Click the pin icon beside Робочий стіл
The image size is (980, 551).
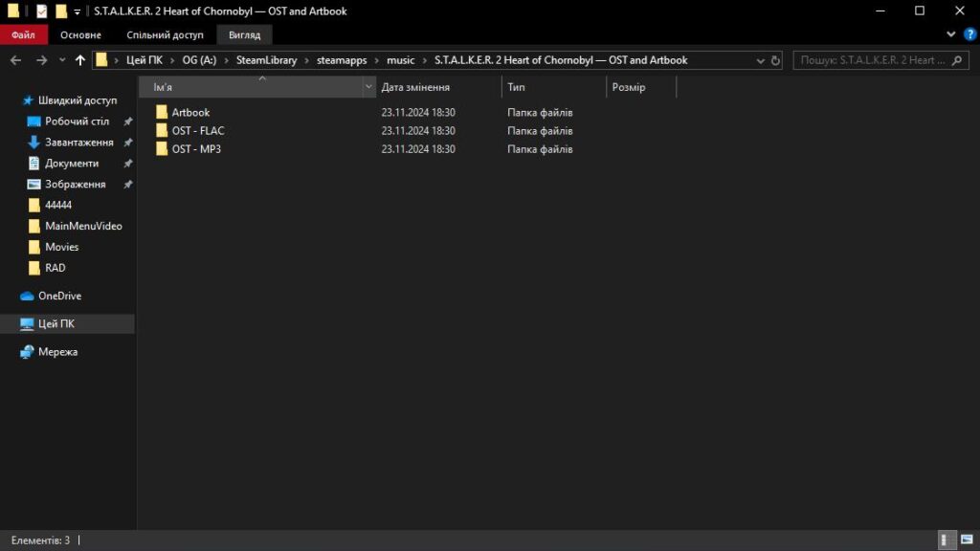[x=127, y=121]
